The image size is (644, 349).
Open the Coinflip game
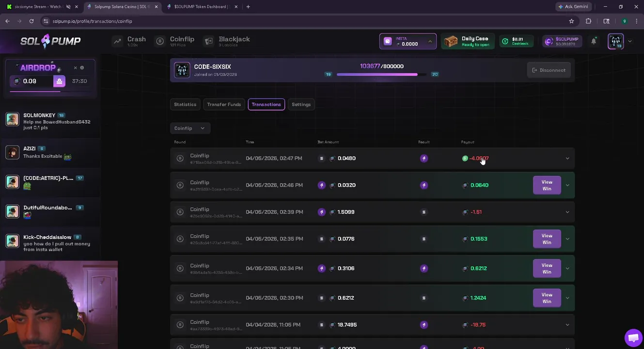pyautogui.click(x=175, y=41)
